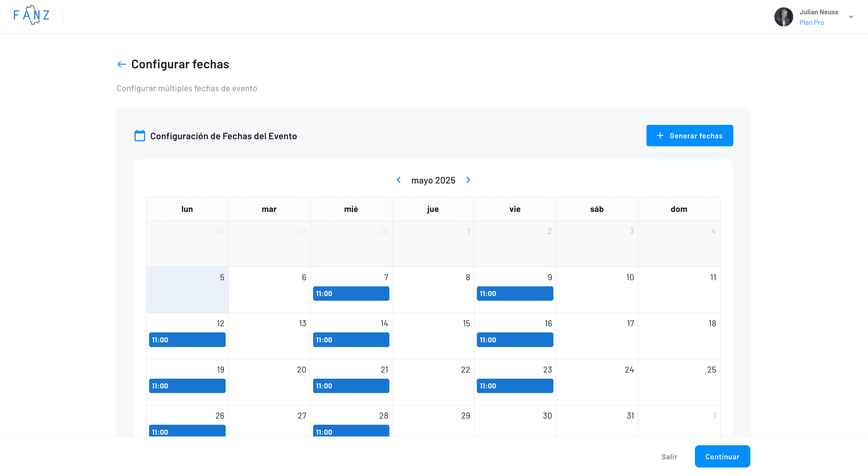
Task: Select the 11:00 slot on May 12
Action: coord(187,340)
